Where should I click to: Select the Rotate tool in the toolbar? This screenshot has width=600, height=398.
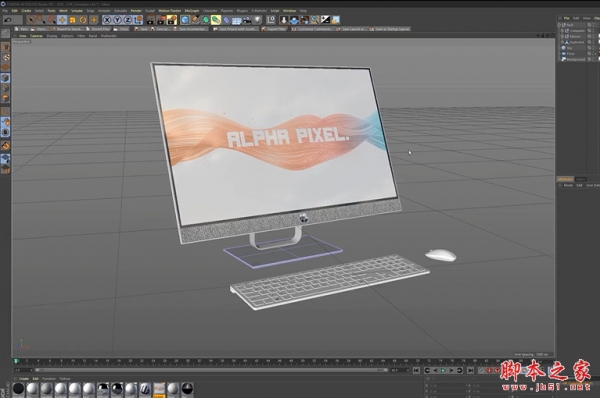pyautogui.click(x=83, y=20)
